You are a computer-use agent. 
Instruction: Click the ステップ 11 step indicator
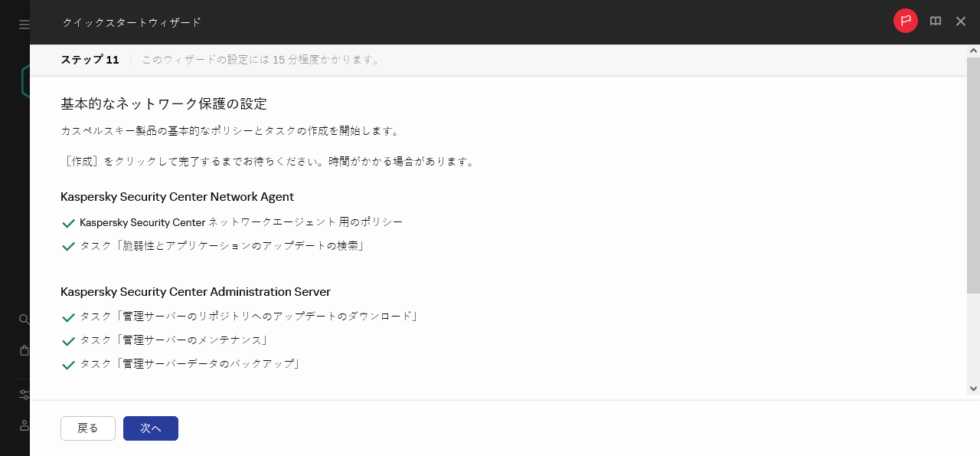coord(90,59)
